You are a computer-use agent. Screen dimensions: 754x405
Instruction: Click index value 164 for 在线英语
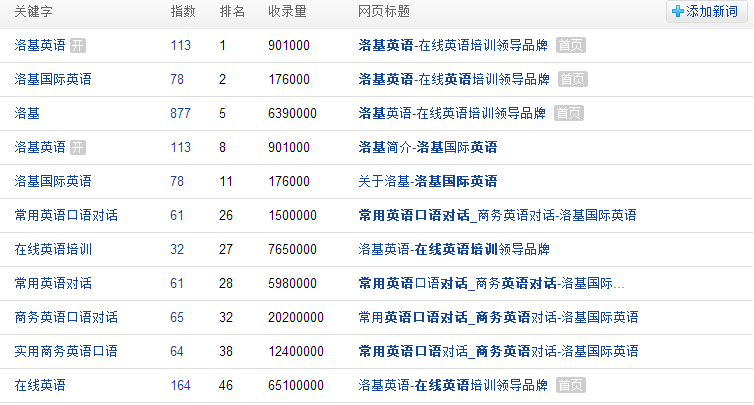(180, 386)
